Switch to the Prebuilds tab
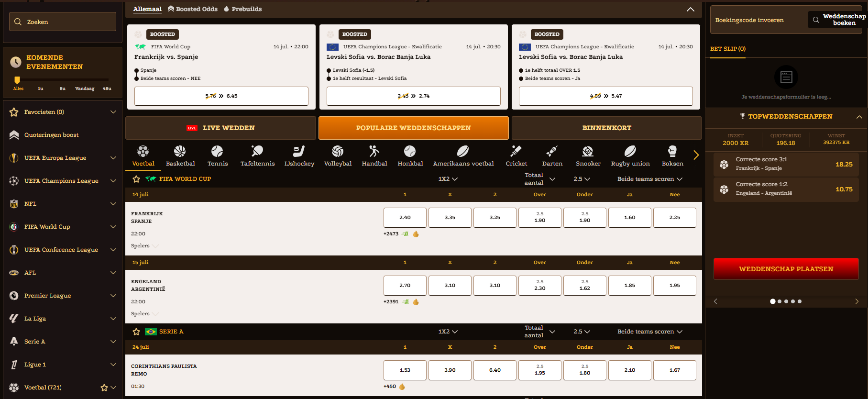 (243, 9)
